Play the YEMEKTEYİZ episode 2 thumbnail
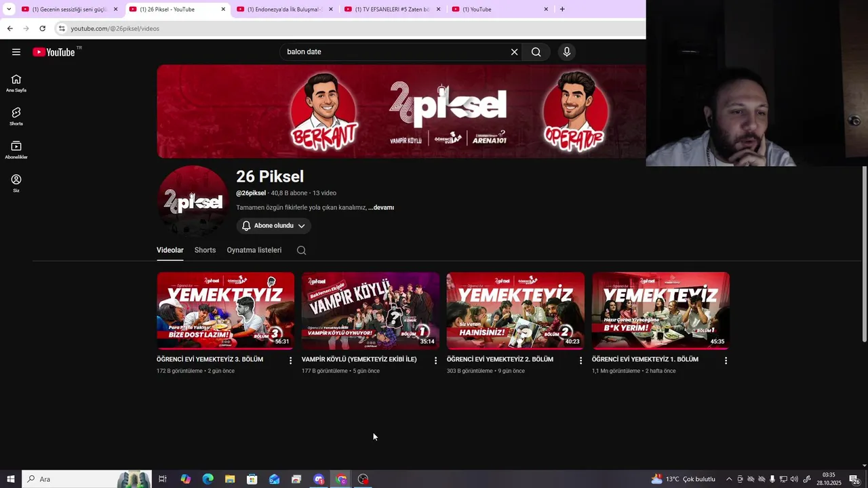 click(x=515, y=311)
